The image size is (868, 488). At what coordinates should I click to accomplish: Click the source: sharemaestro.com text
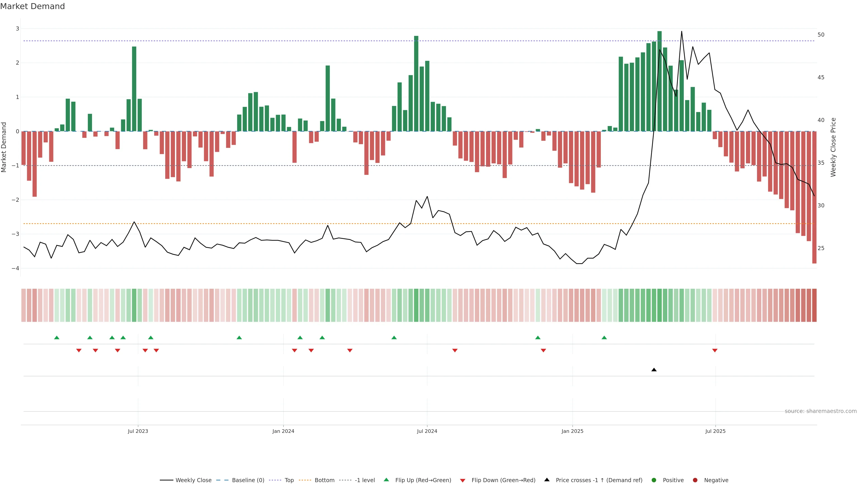821,411
